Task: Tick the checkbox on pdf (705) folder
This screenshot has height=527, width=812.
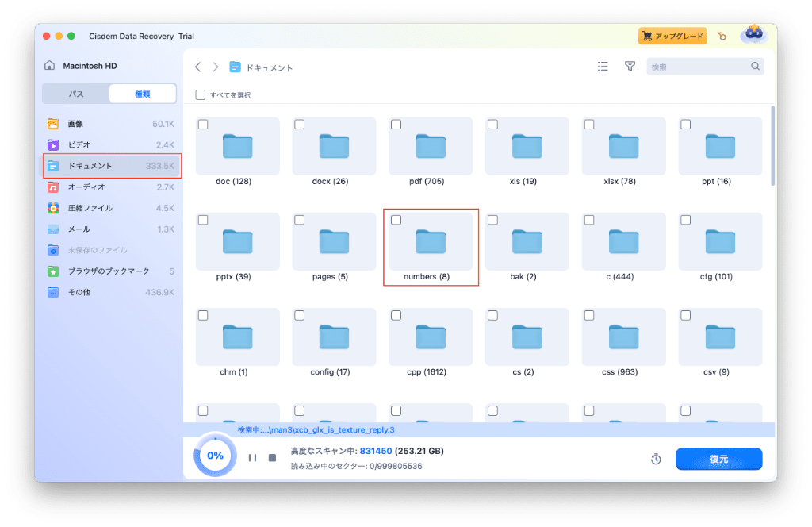Action: pos(396,125)
